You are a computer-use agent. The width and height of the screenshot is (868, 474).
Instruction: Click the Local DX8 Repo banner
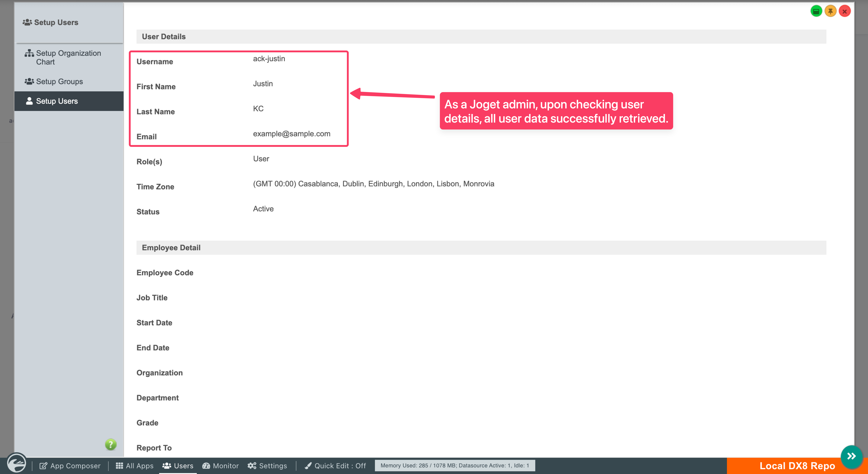pos(797,466)
